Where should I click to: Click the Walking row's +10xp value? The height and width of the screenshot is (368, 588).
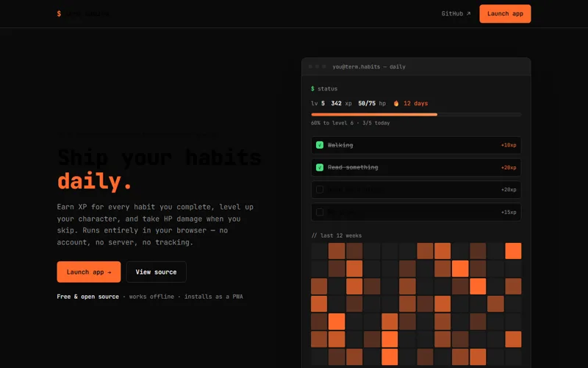[509, 145]
